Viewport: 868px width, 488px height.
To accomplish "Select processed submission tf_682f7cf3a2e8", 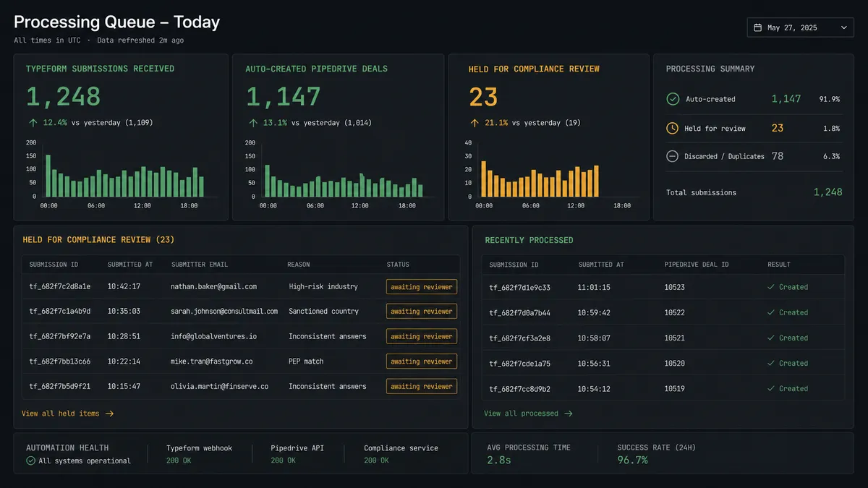I will click(x=520, y=338).
